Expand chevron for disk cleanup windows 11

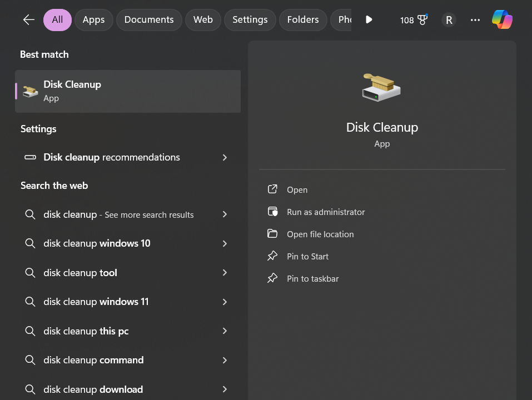tap(225, 302)
